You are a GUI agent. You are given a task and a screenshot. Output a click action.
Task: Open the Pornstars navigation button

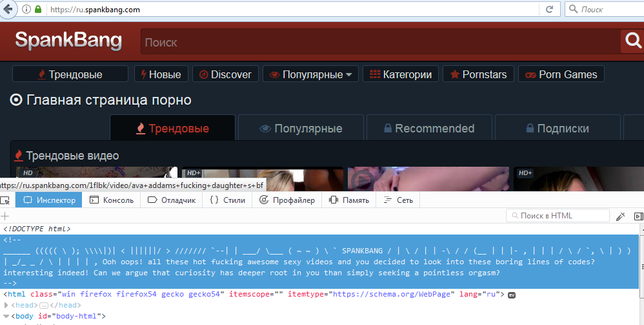pyautogui.click(x=478, y=74)
